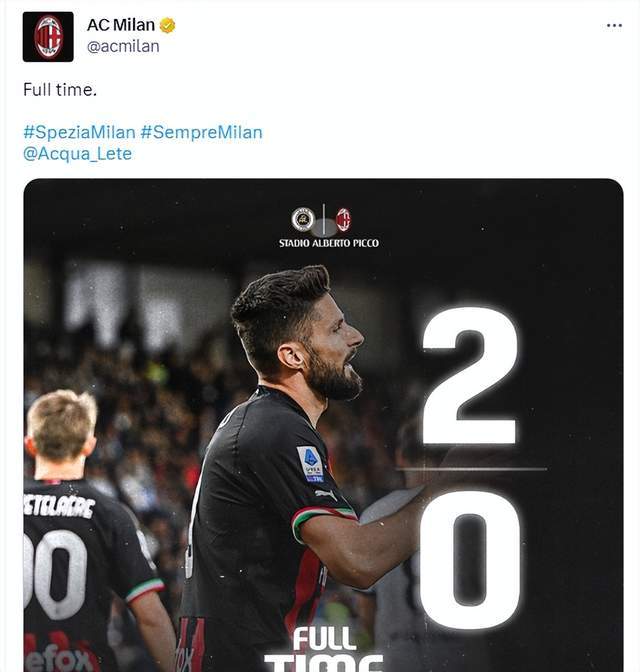640x672 pixels.
Task: Open the @acmilan handle
Action: [123, 46]
